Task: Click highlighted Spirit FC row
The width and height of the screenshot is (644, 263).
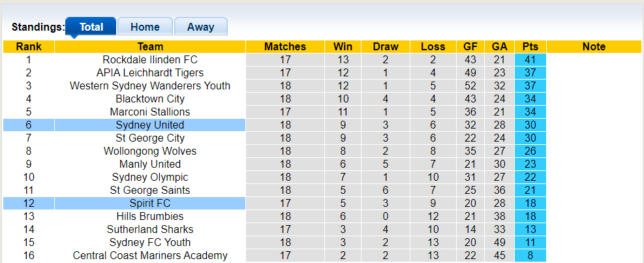Action: click(x=150, y=203)
